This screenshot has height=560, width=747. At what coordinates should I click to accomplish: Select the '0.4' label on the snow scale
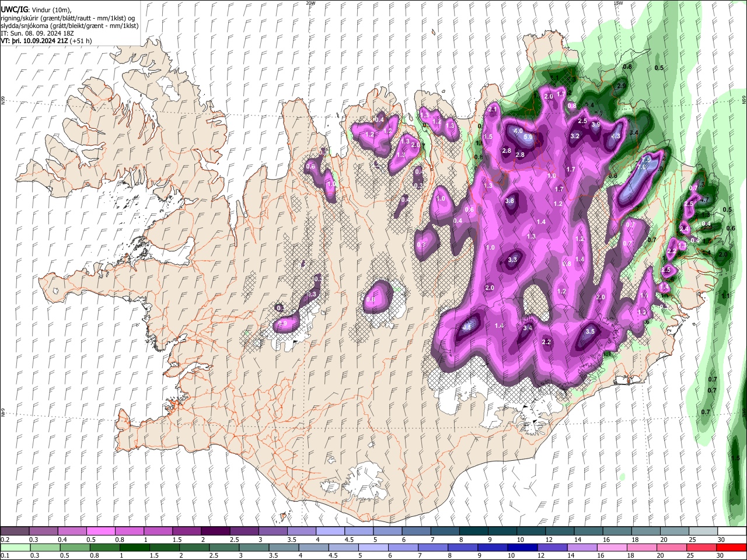[62, 540]
